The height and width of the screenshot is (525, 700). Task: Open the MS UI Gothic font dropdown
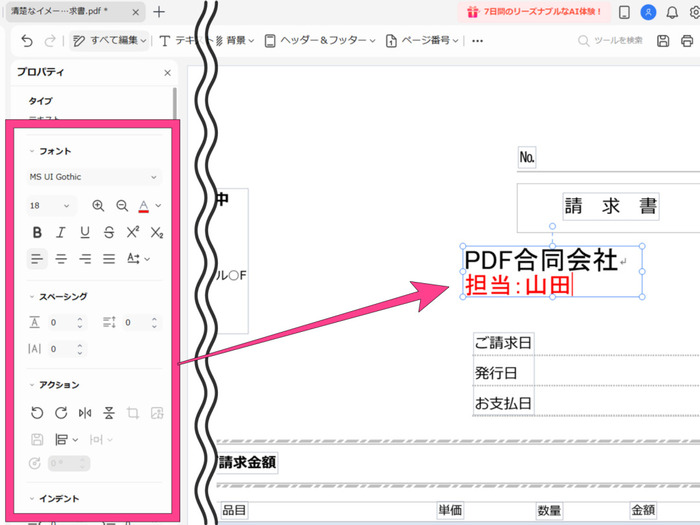pos(94,177)
